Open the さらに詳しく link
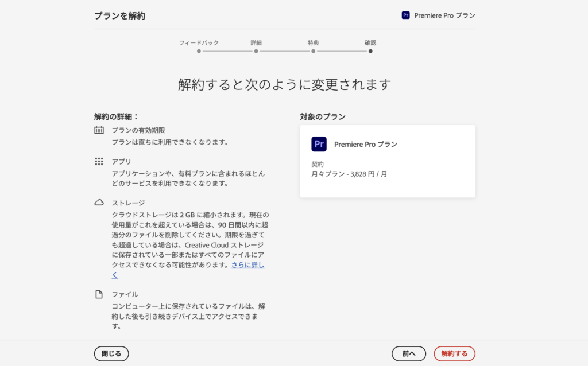The width and height of the screenshot is (588, 366). [247, 265]
